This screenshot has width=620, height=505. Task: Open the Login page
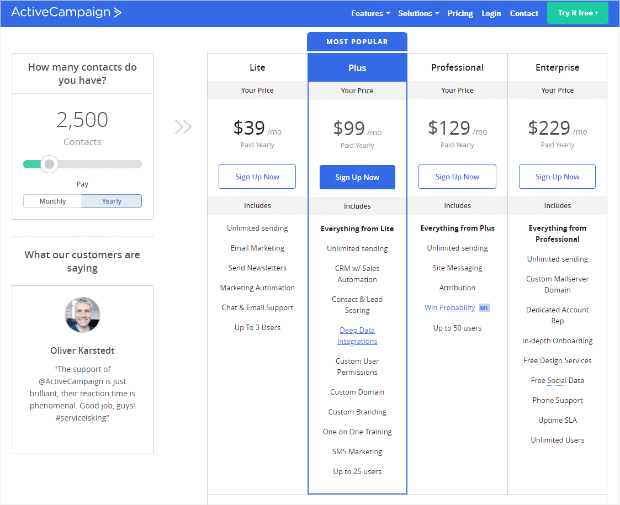pos(491,13)
